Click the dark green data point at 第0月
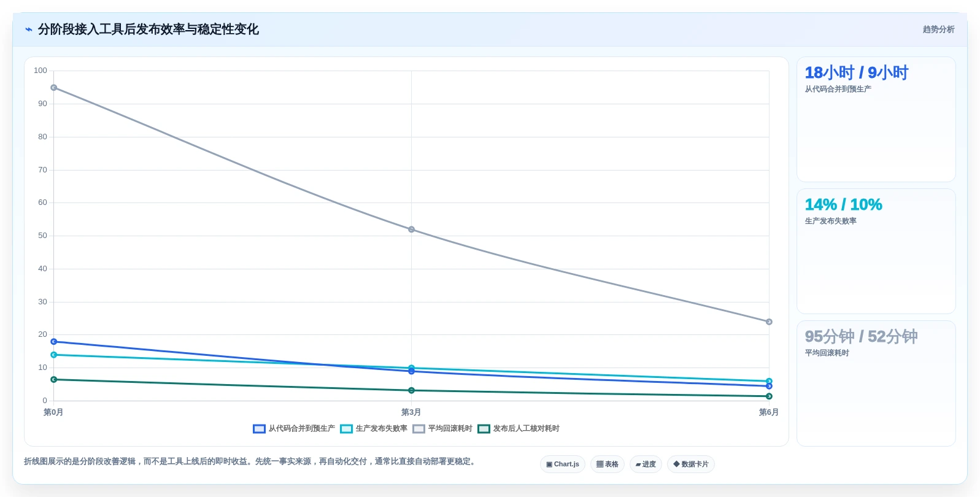This screenshot has height=497, width=980. click(54, 380)
